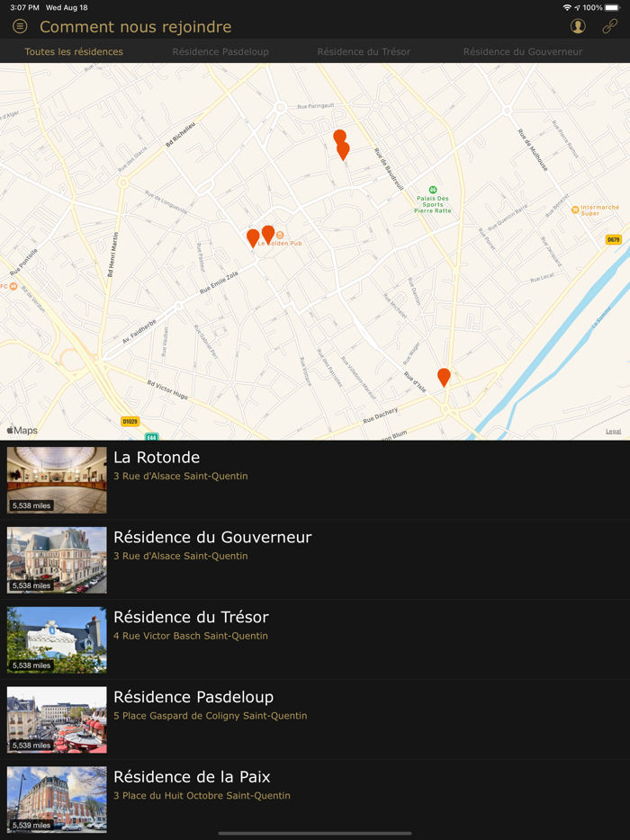
Task: Switch to Résidence du Trésor tab
Action: click(x=364, y=52)
